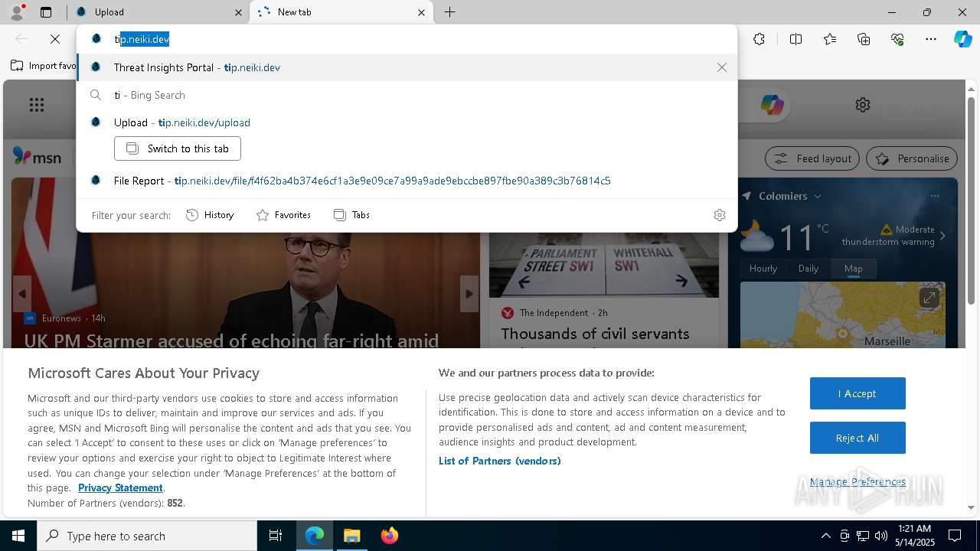This screenshot has height=551, width=980.
Task: Open the notification center icon
Action: pyautogui.click(x=955, y=536)
